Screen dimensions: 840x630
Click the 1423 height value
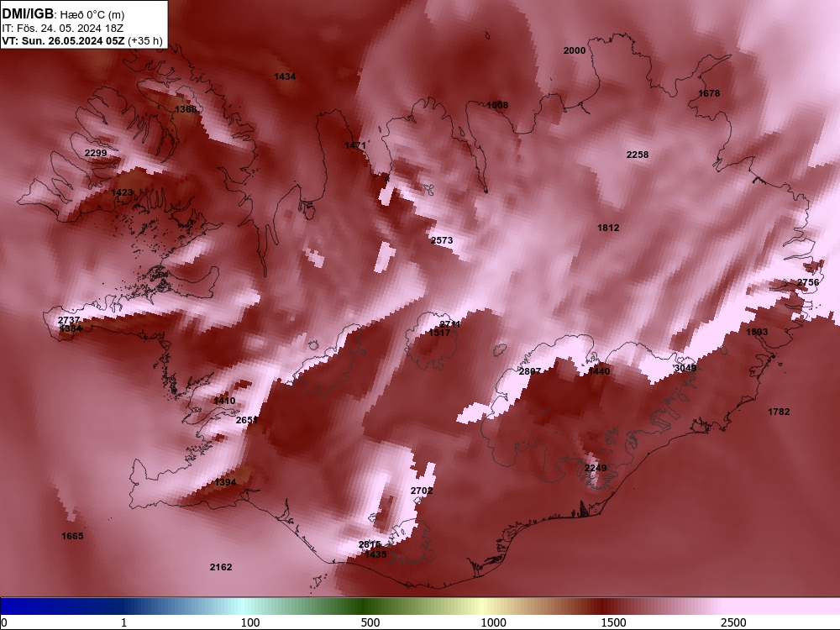pyautogui.click(x=122, y=193)
